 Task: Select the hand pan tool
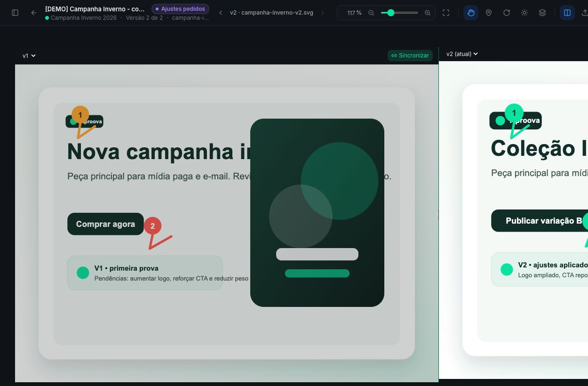pyautogui.click(x=471, y=13)
